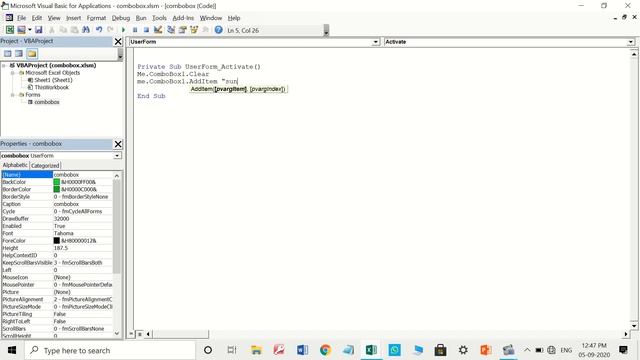Open the Toolbox toolbar icon
The width and height of the screenshot is (640, 360).
(x=205, y=30)
